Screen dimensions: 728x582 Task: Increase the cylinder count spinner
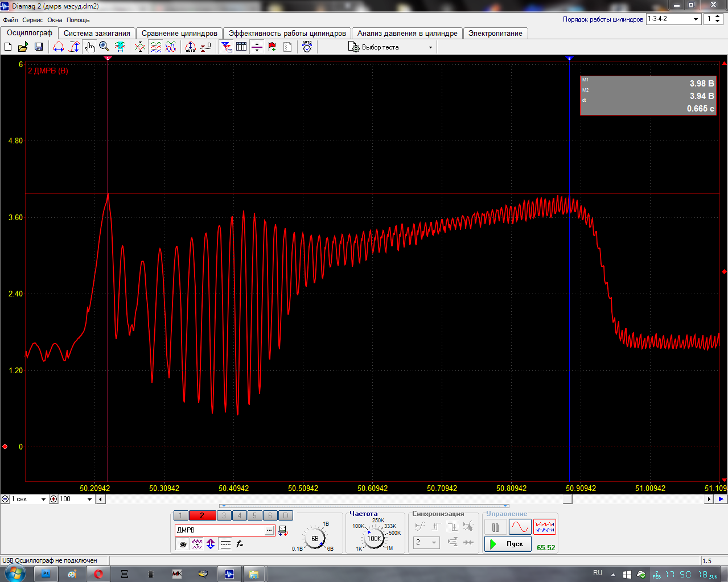(x=718, y=16)
